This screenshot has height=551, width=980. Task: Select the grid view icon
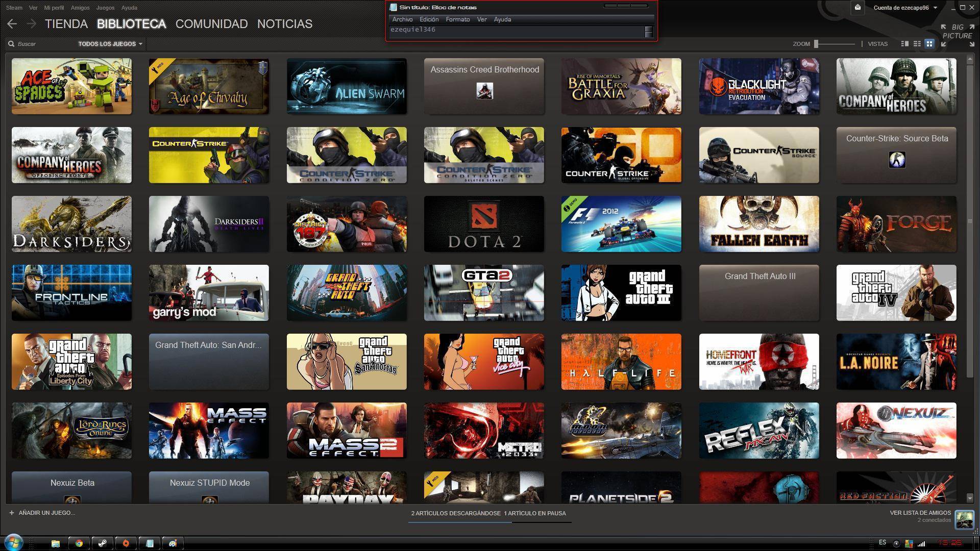929,44
